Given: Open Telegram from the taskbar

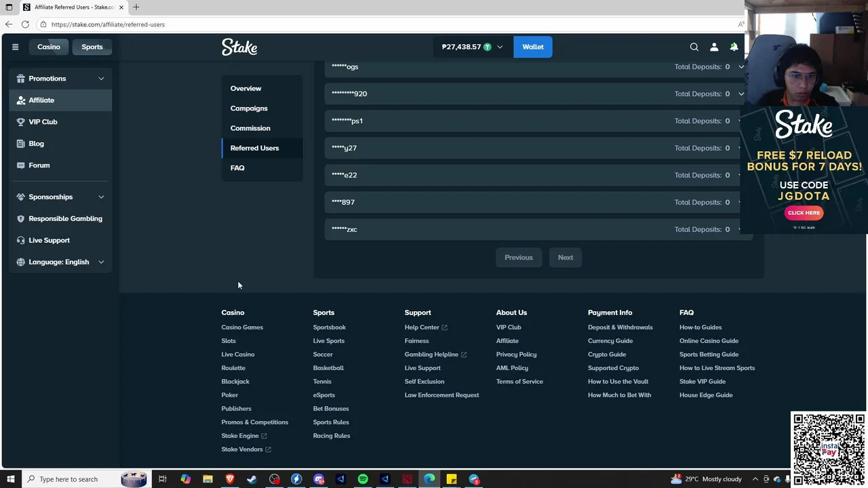Looking at the screenshot, I should coord(474,479).
